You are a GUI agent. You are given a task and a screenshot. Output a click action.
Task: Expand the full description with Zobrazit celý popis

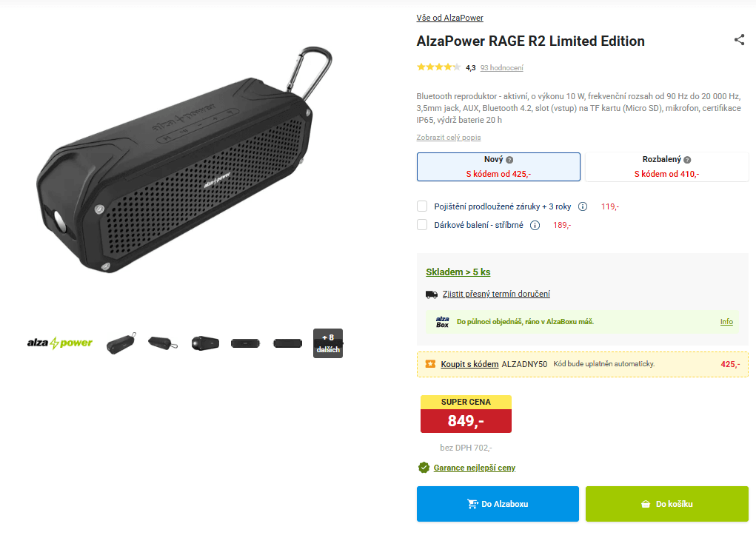449,138
